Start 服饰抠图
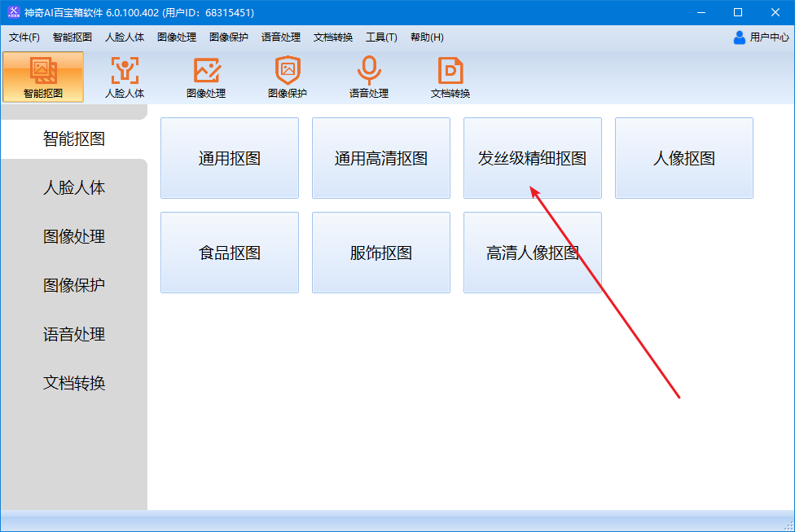Viewport: 795px width, 532px height. click(x=381, y=253)
